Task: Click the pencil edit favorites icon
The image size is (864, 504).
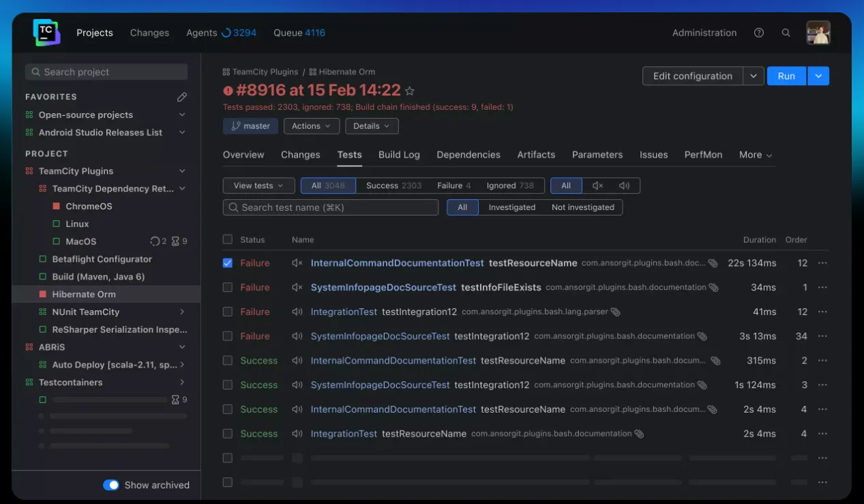Action: 182,97
